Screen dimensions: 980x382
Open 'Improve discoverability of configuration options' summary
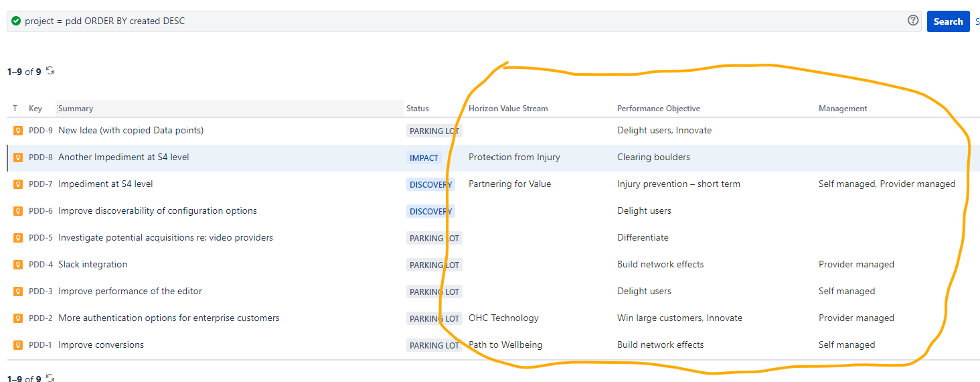(157, 211)
